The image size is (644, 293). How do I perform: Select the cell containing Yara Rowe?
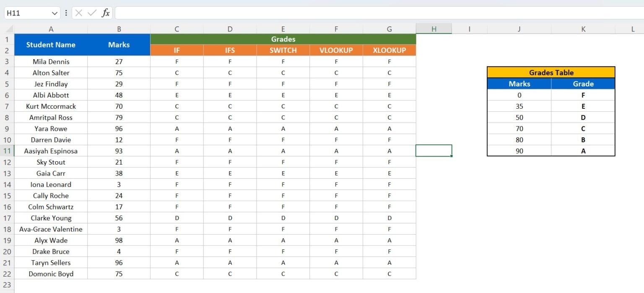(x=51, y=128)
